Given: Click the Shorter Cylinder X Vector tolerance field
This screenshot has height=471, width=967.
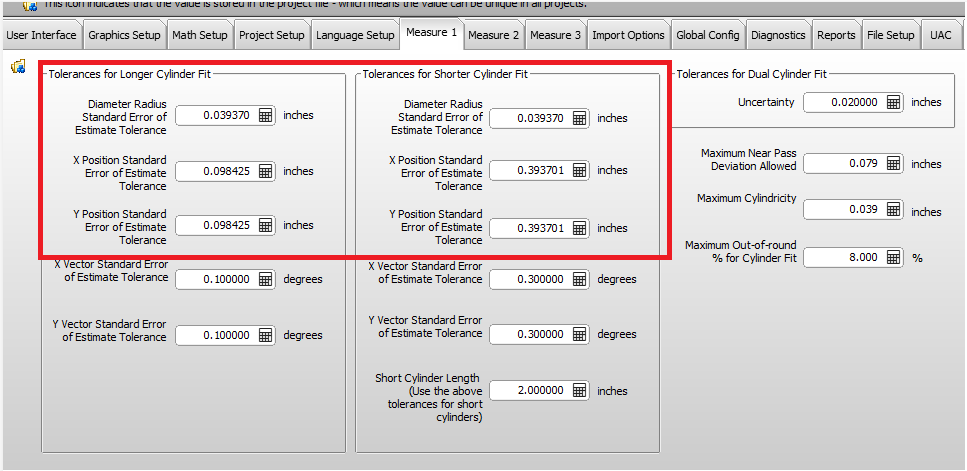Looking at the screenshot, I should point(530,279).
